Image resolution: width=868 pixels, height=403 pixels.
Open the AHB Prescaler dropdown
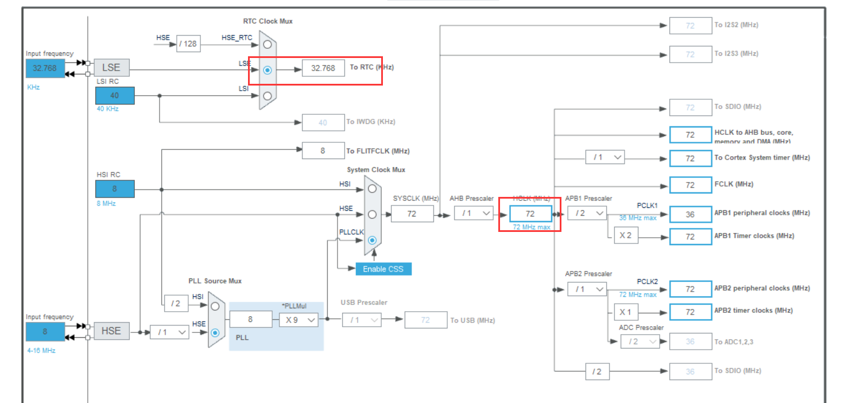[x=474, y=214]
